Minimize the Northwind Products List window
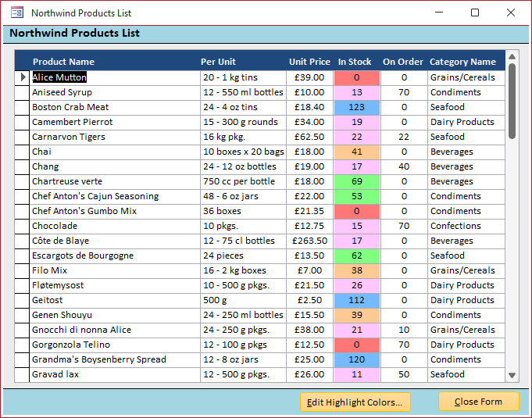The height and width of the screenshot is (418, 532). pyautogui.click(x=439, y=13)
